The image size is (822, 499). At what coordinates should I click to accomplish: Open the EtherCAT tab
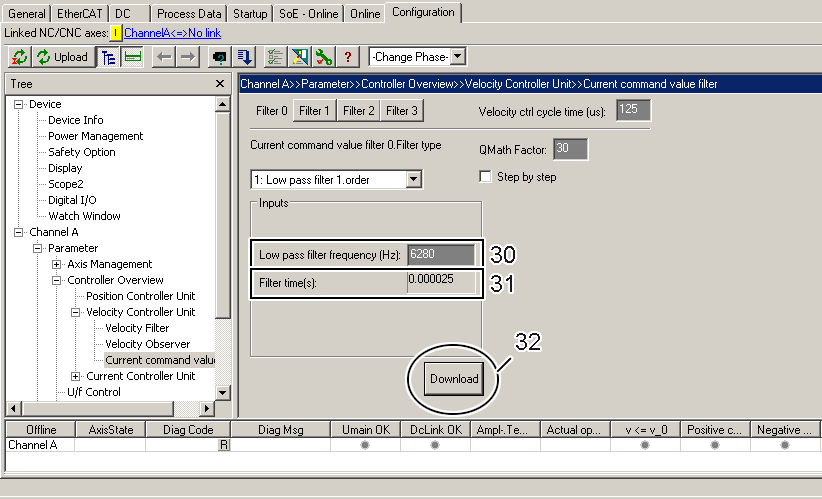80,14
